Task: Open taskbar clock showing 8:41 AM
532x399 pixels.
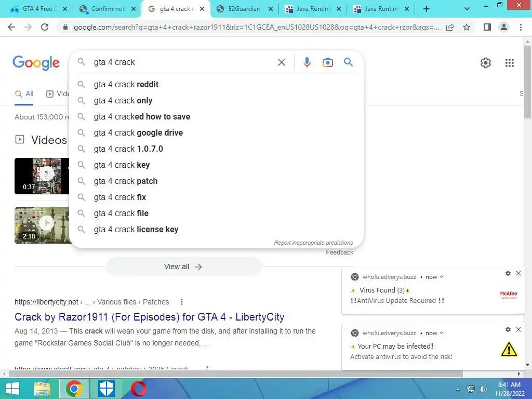Action: 509,389
